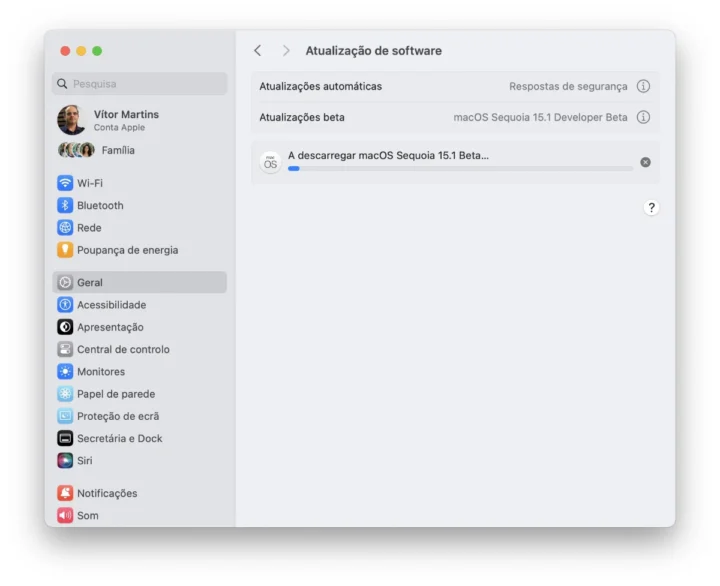
Task: Select the Acessibilidade label
Action: [112, 305]
